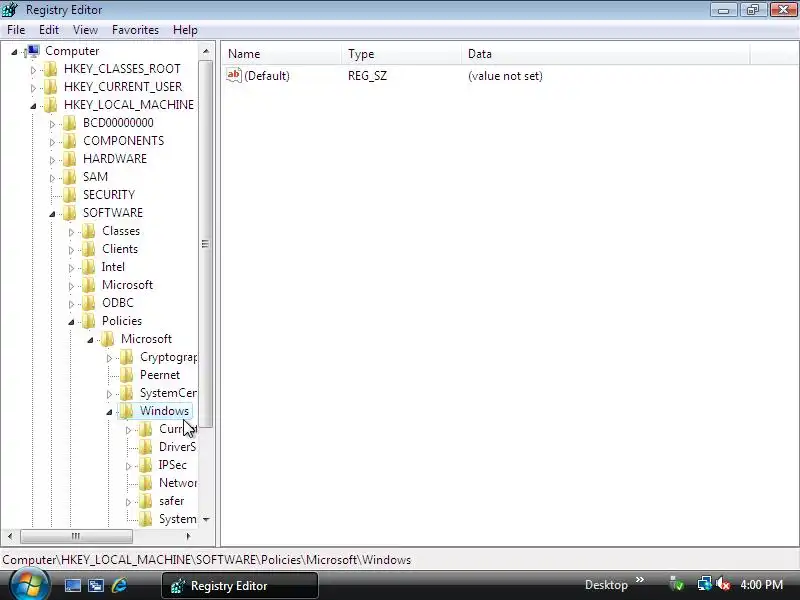Click the (Default) string value icon
The width and height of the screenshot is (800, 600).
click(x=234, y=75)
